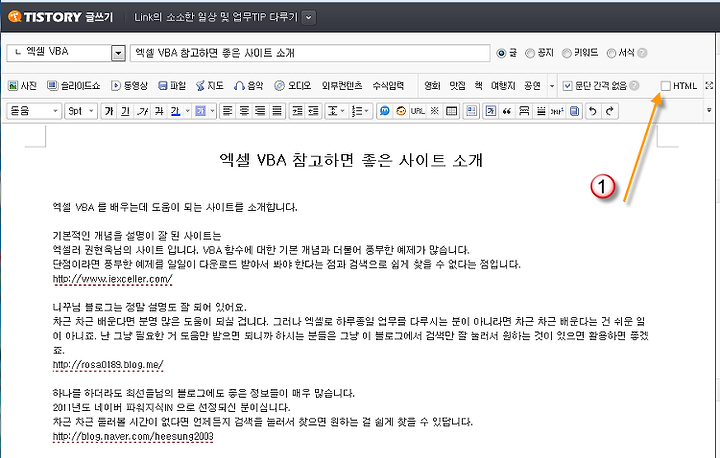Insert a photo with 사진 button
This screenshot has width=720, height=458.
[x=22, y=85]
